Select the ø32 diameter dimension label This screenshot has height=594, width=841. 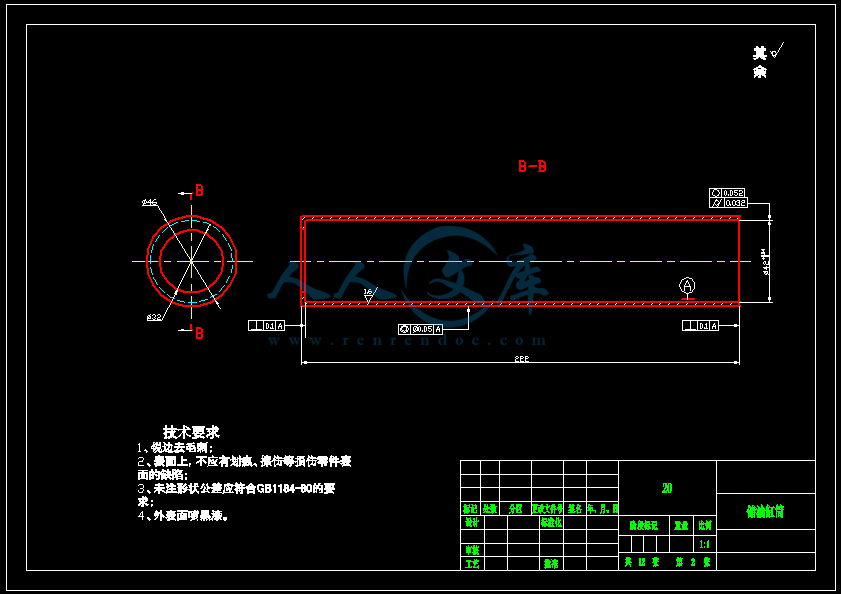tap(154, 317)
